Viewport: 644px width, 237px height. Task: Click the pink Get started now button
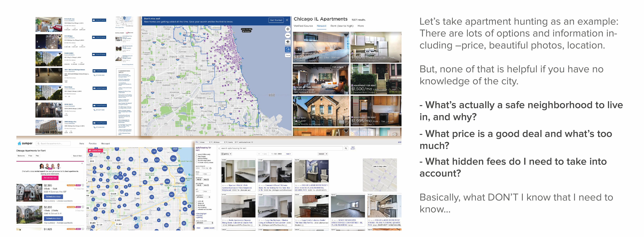coord(50,178)
